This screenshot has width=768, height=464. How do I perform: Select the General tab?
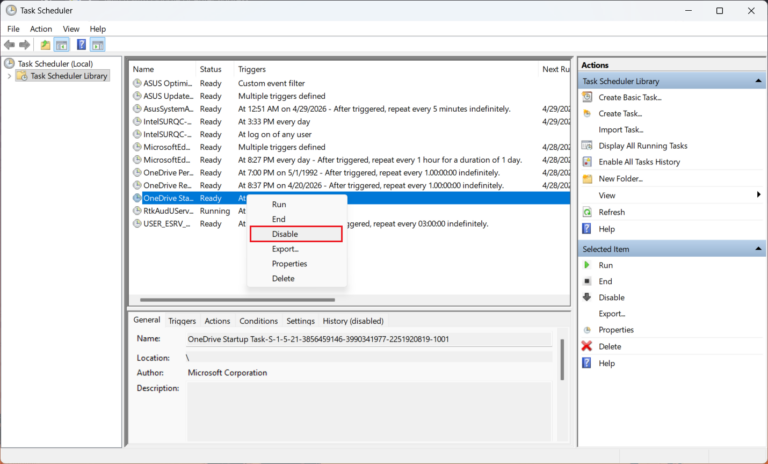[146, 320]
